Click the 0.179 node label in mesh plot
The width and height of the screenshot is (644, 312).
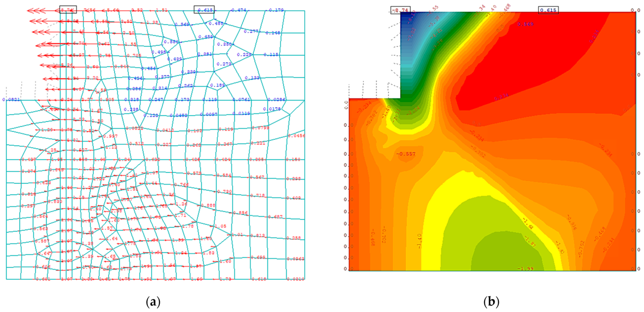276,10
